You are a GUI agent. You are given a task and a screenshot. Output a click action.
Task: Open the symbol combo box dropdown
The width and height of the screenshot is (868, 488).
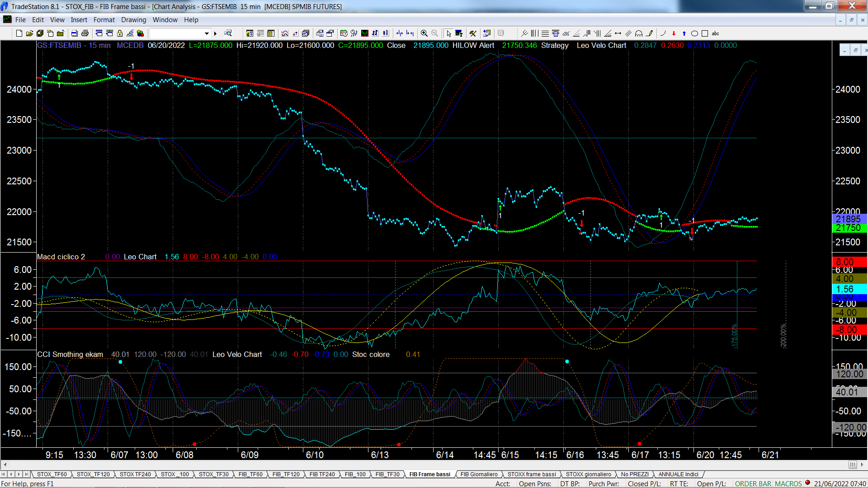[x=207, y=33]
